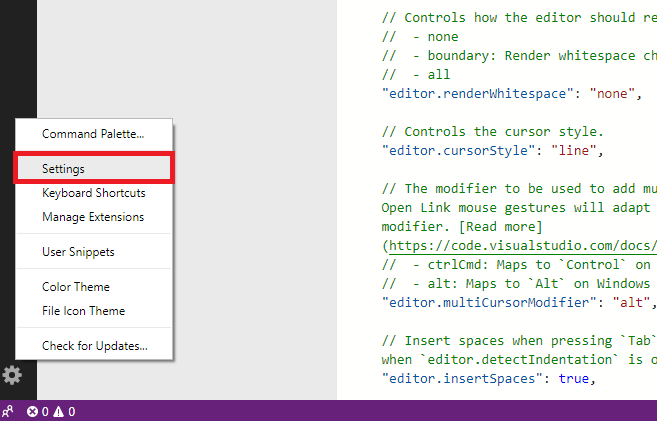657x421 pixels.
Task: Follow the code.visualstudio.com docs link
Action: [523, 246]
